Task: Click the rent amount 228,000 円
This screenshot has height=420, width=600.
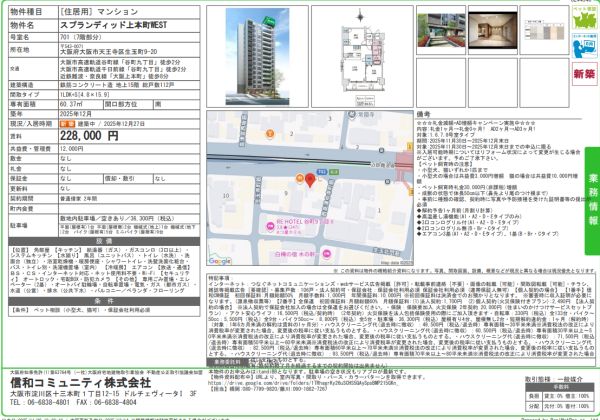Action: (89, 136)
